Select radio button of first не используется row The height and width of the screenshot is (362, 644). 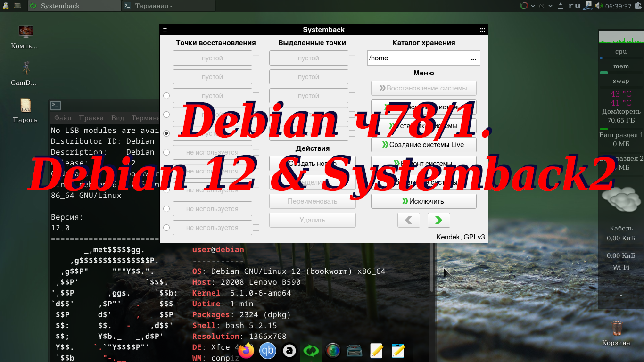click(166, 152)
